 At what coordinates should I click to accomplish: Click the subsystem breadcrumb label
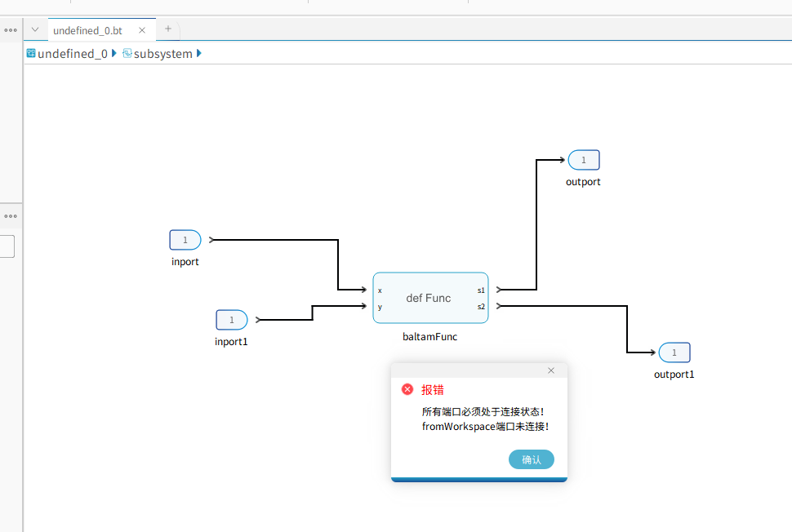(x=162, y=54)
